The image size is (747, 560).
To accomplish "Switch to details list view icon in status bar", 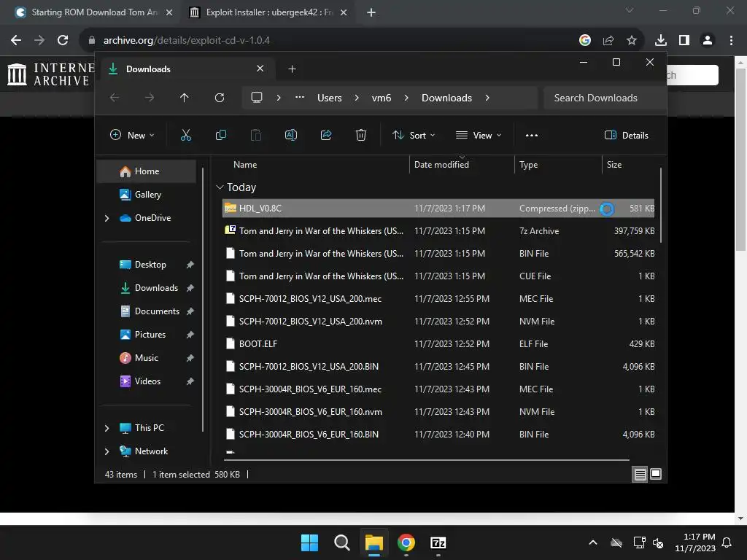I will point(640,474).
